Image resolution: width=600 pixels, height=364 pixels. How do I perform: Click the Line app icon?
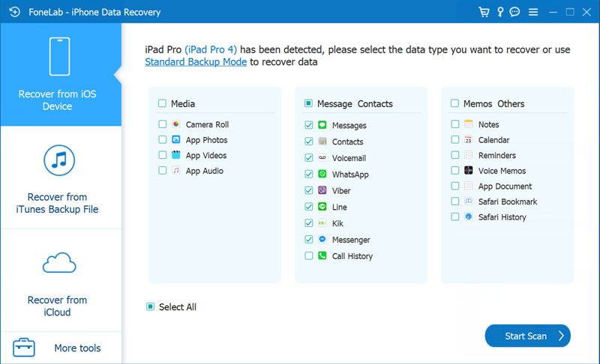point(322,207)
